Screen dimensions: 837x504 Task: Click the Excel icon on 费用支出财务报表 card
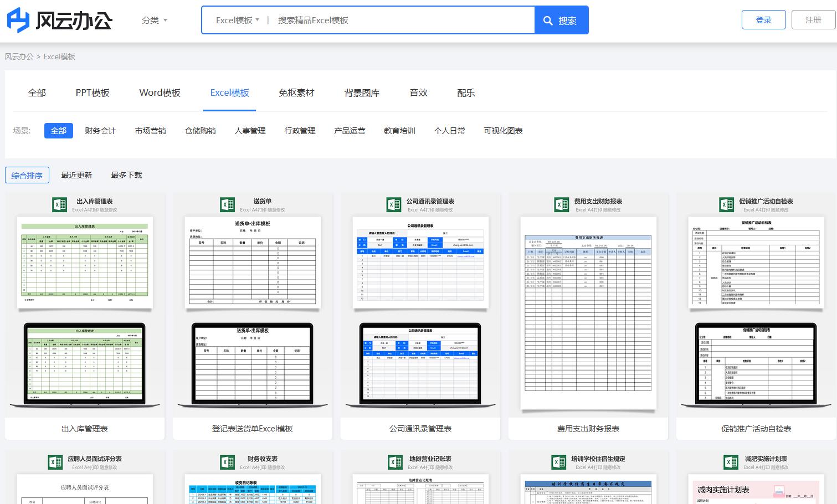tap(562, 204)
